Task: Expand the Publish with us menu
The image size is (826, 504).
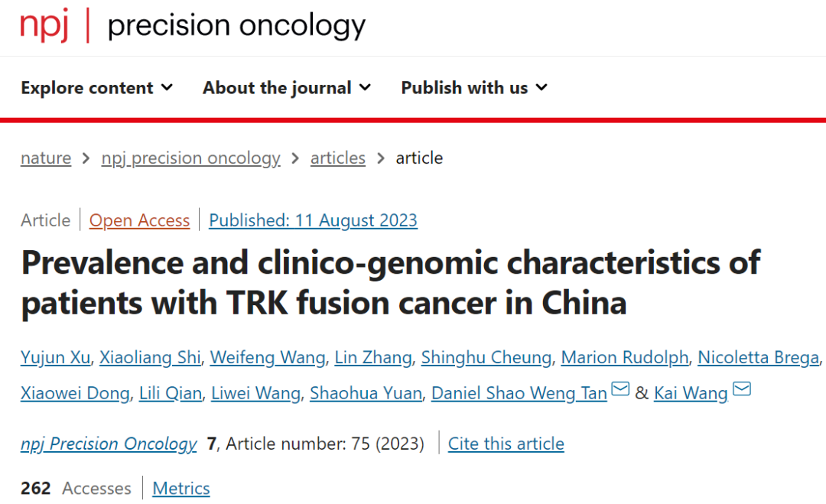Action: coord(474,88)
